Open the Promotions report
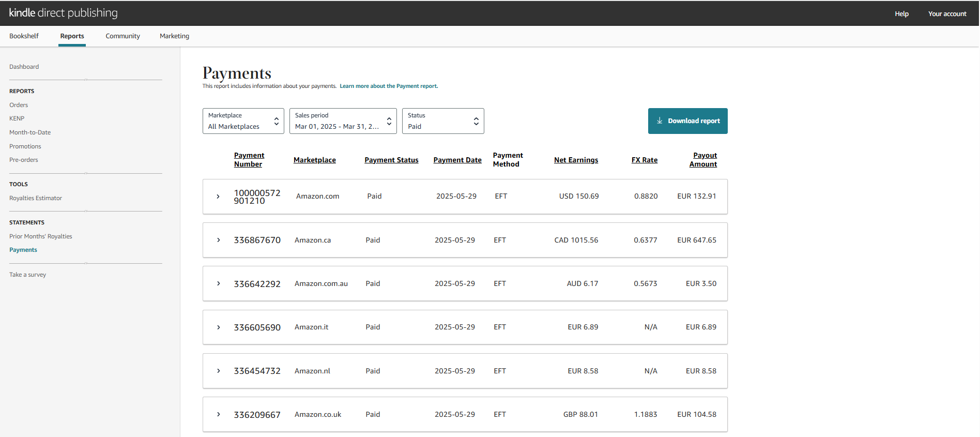The height and width of the screenshot is (437, 980). 25,146
